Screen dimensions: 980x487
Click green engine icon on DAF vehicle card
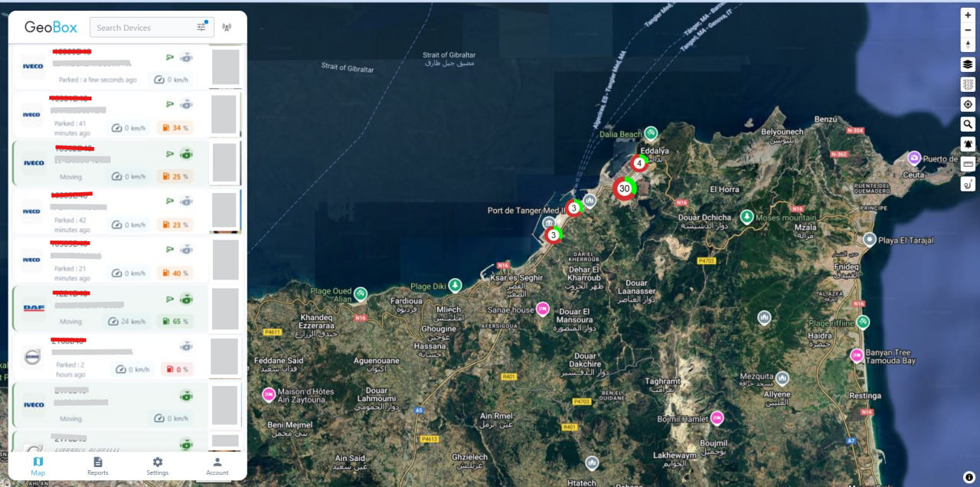[186, 299]
